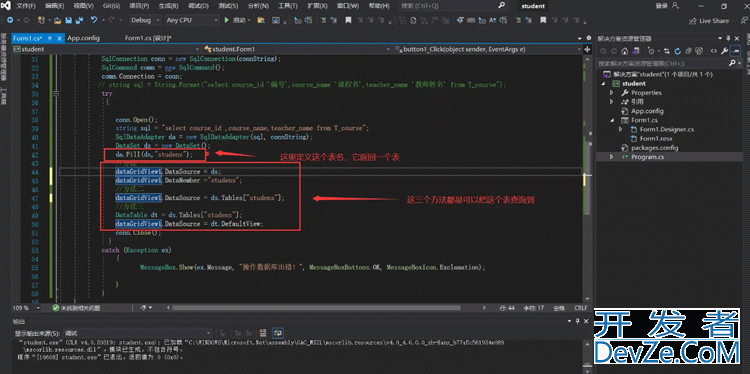Screen dimensions: 750x374
Task: Pin the Solution Explorer panel
Action: click(x=728, y=39)
